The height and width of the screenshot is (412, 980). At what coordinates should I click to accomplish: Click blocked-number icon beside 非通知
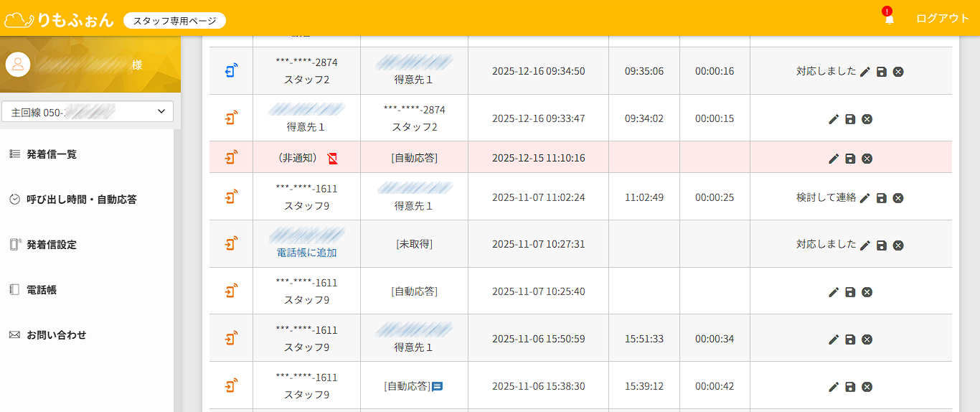(x=332, y=159)
